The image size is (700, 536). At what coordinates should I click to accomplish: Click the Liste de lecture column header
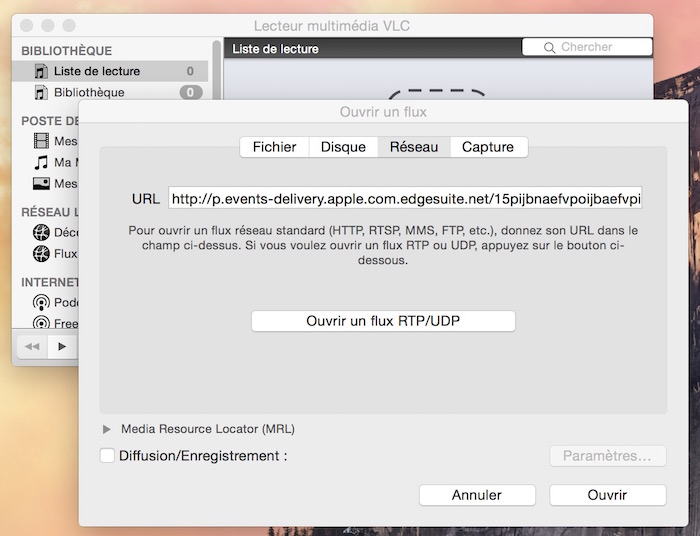point(275,49)
